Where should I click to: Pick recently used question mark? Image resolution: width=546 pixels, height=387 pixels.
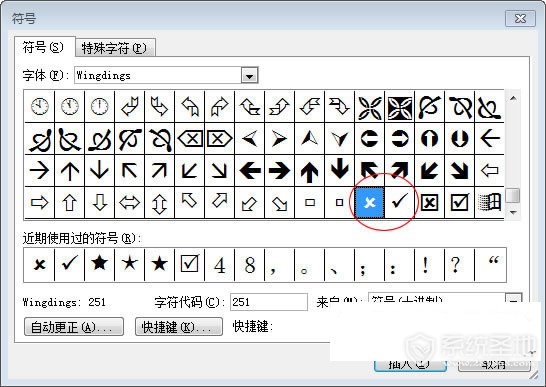point(459,265)
